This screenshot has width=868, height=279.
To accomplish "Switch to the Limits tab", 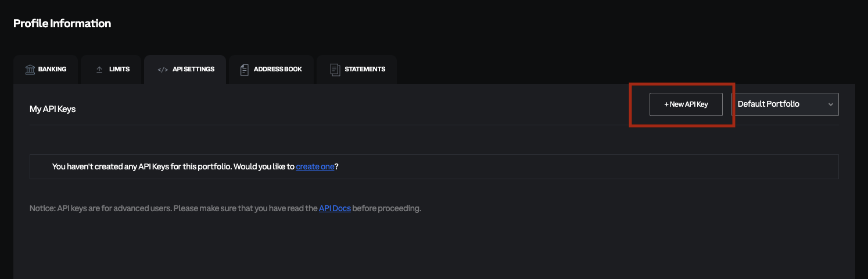I will [119, 70].
